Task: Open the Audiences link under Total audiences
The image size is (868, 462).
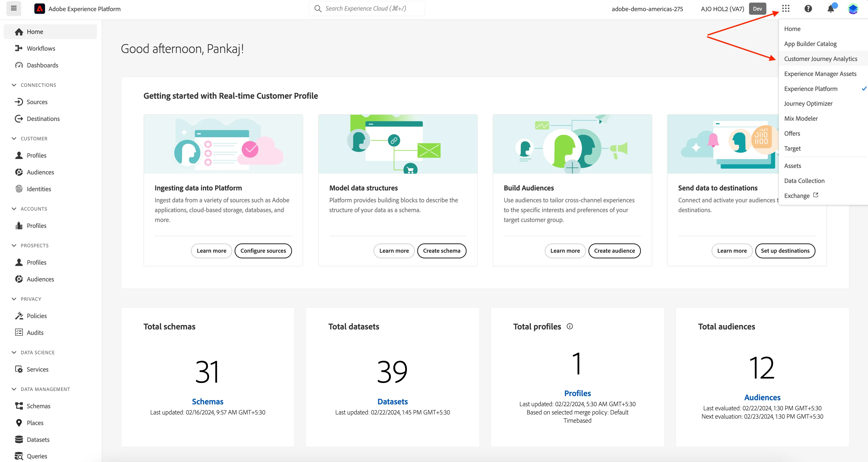Action: [x=762, y=398]
